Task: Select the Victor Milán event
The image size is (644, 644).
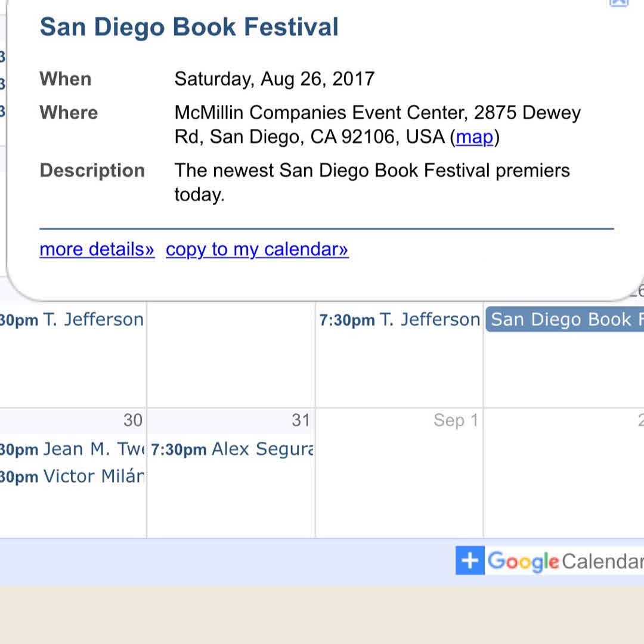Action: [72, 476]
